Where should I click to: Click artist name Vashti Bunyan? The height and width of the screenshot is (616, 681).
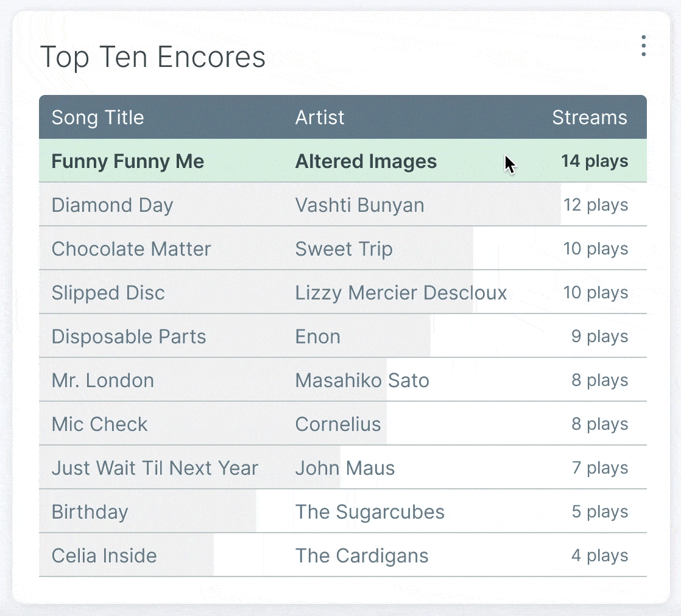coord(359,205)
